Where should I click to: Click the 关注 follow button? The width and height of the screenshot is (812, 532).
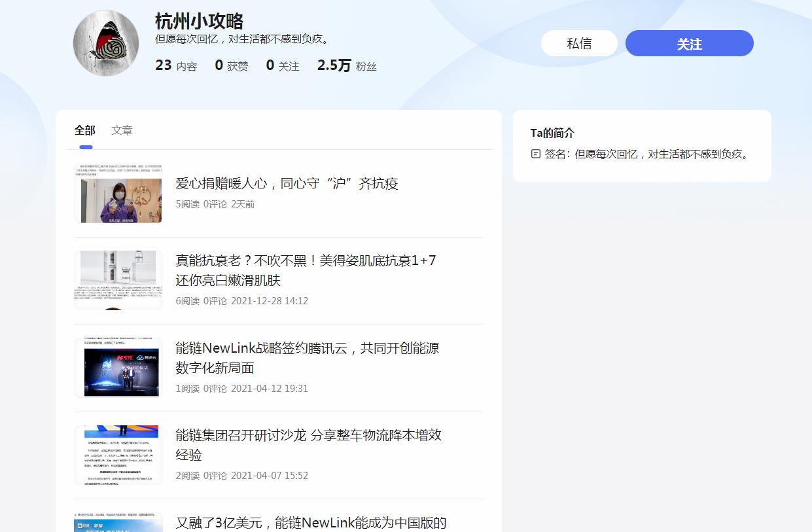(x=690, y=43)
